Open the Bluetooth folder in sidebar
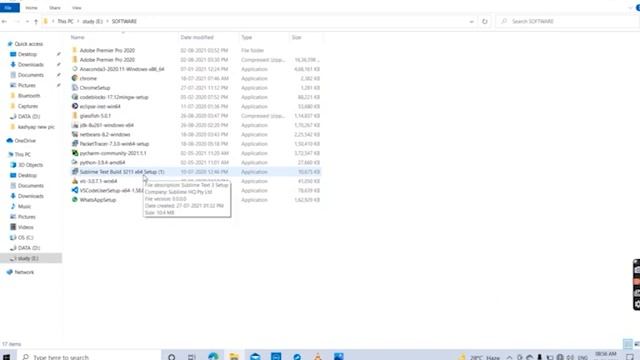This screenshot has height=360, width=640. click(29, 96)
